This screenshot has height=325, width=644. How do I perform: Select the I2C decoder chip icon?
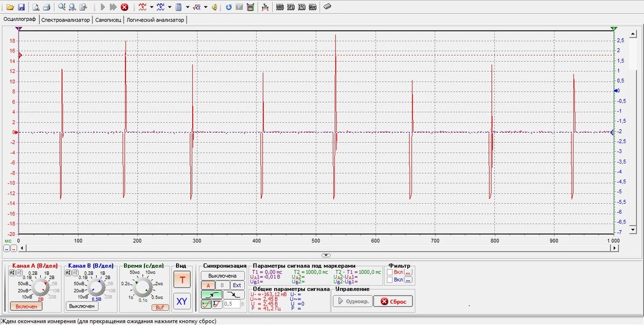(x=302, y=8)
